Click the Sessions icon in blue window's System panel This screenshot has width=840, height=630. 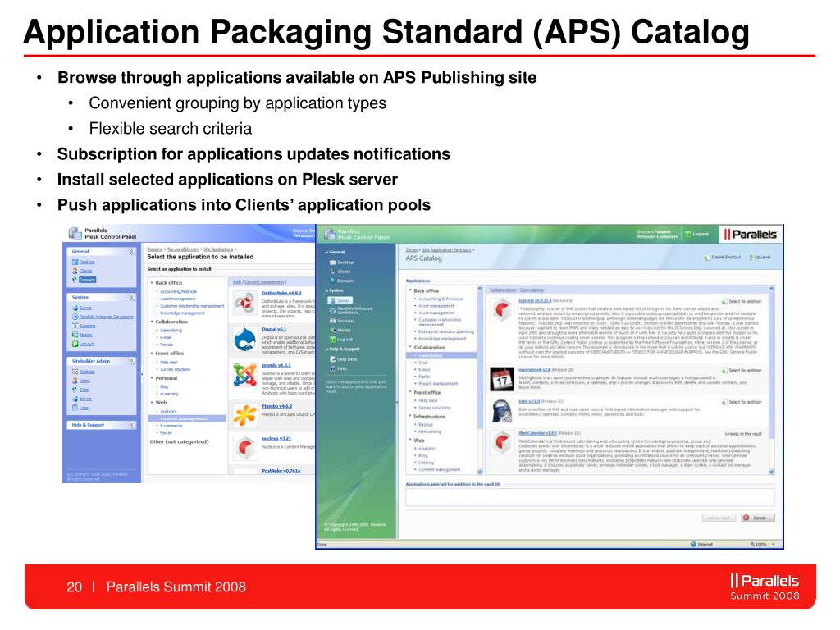[x=75, y=326]
